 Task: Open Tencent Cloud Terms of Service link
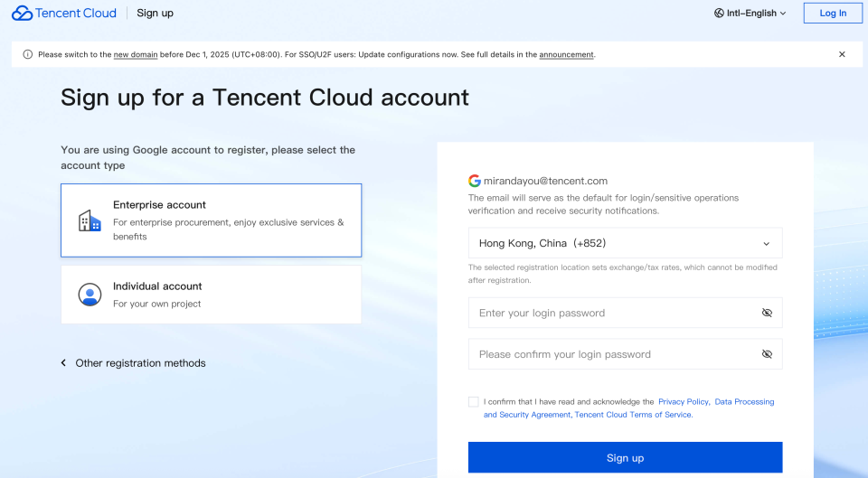(x=633, y=415)
